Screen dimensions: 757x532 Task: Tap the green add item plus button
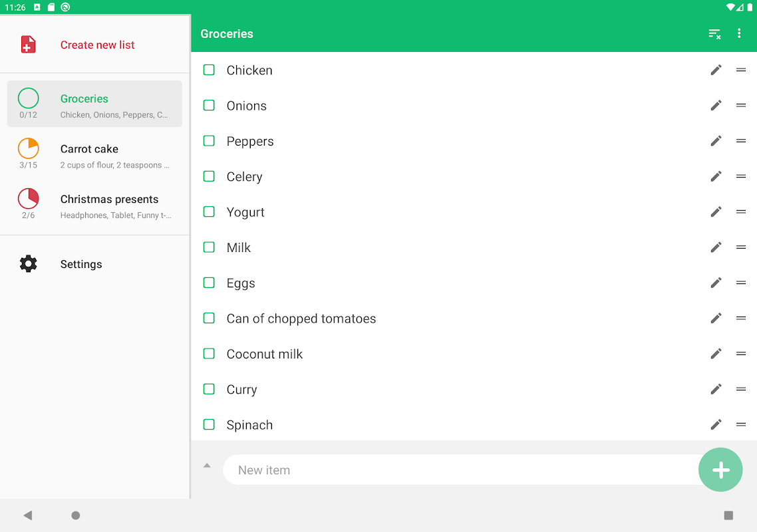720,469
